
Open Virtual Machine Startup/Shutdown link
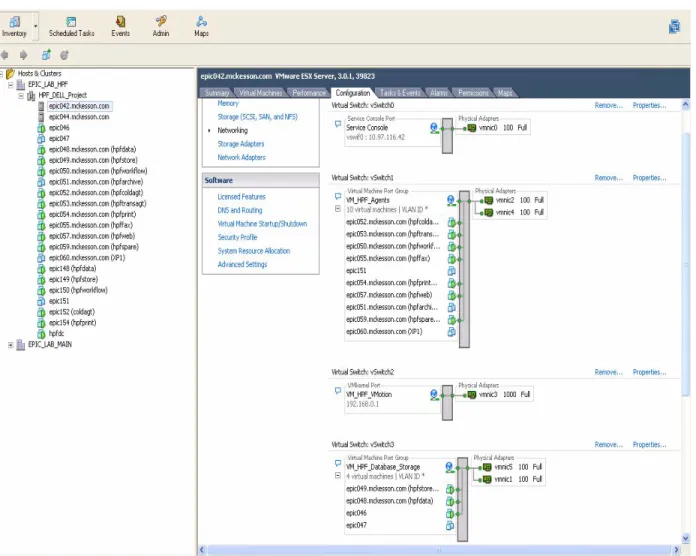pyautogui.click(x=262, y=224)
